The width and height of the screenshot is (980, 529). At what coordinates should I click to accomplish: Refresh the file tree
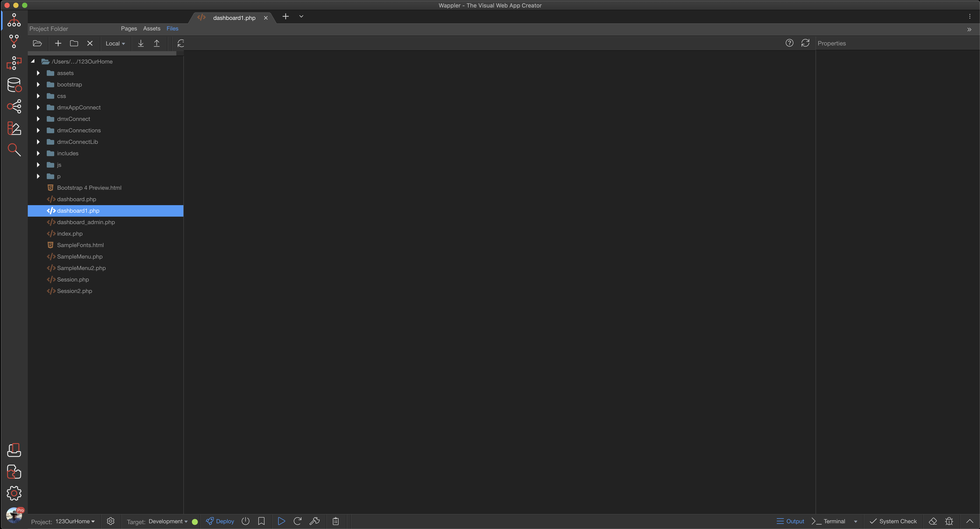pos(181,43)
